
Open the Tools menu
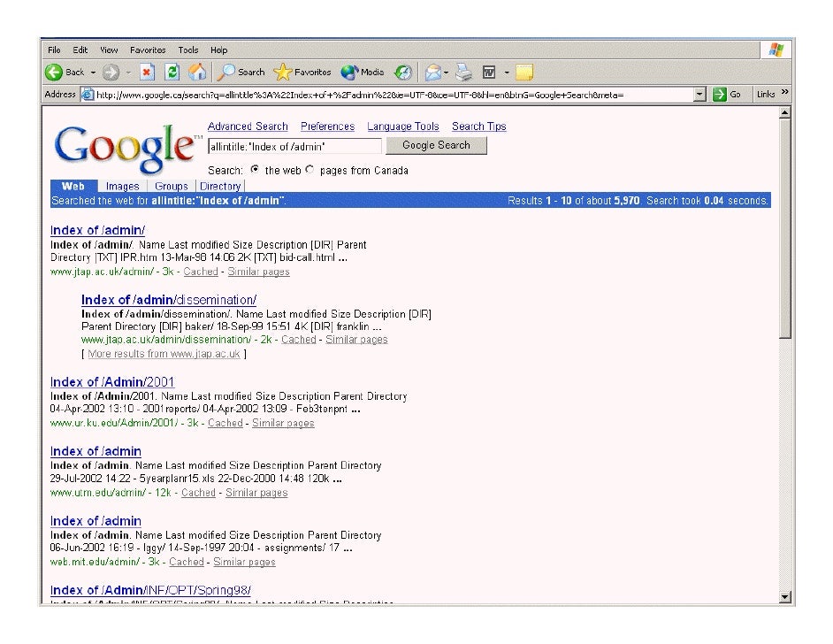188,50
